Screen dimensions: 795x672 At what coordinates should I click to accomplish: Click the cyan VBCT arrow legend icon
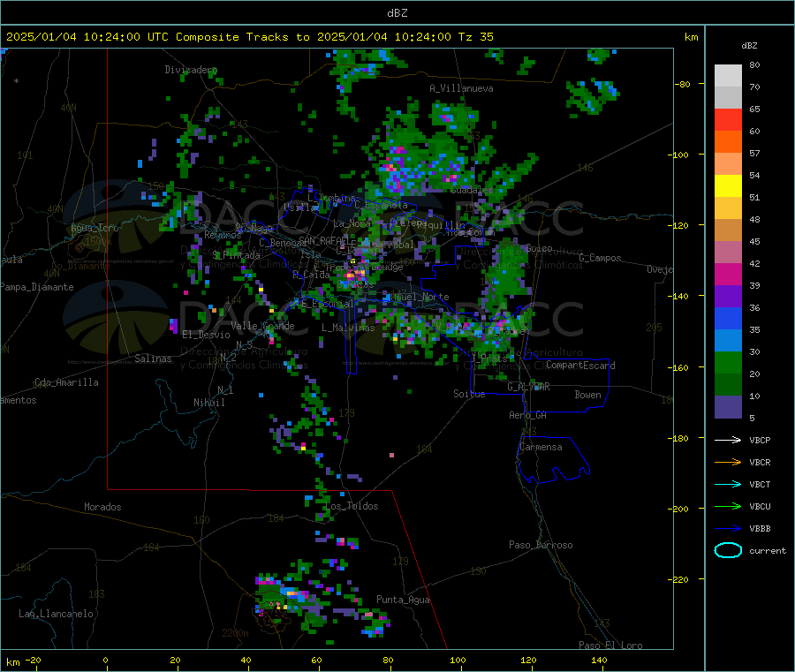tap(728, 485)
